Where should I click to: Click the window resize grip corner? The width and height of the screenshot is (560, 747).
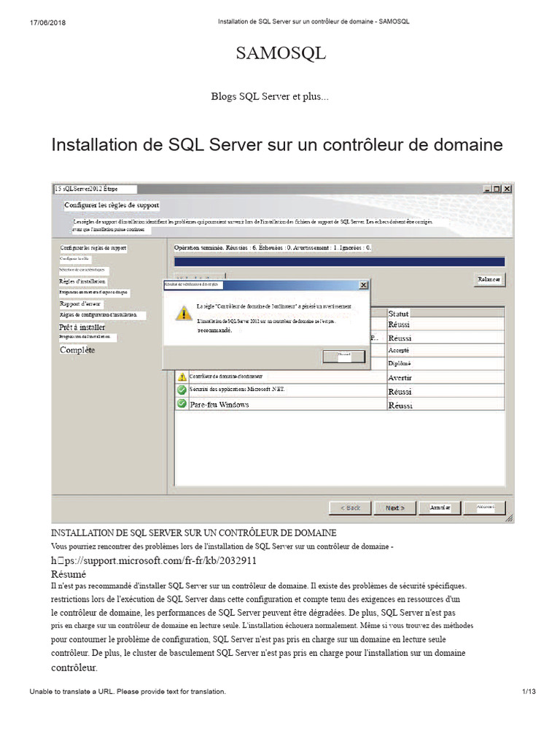509,519
